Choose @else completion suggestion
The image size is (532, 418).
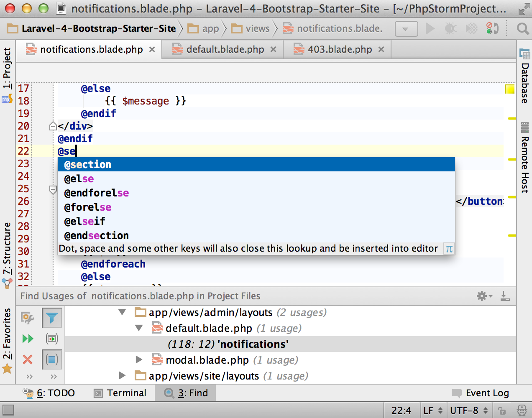[x=256, y=178]
